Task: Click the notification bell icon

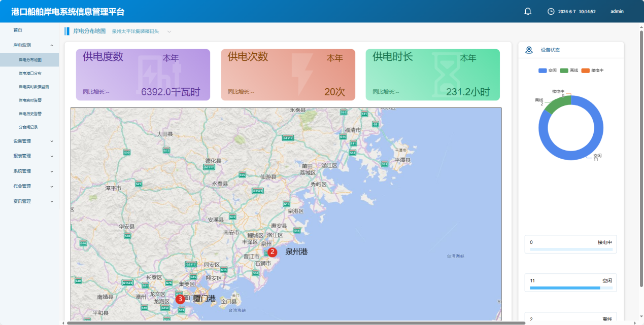Action: click(528, 11)
